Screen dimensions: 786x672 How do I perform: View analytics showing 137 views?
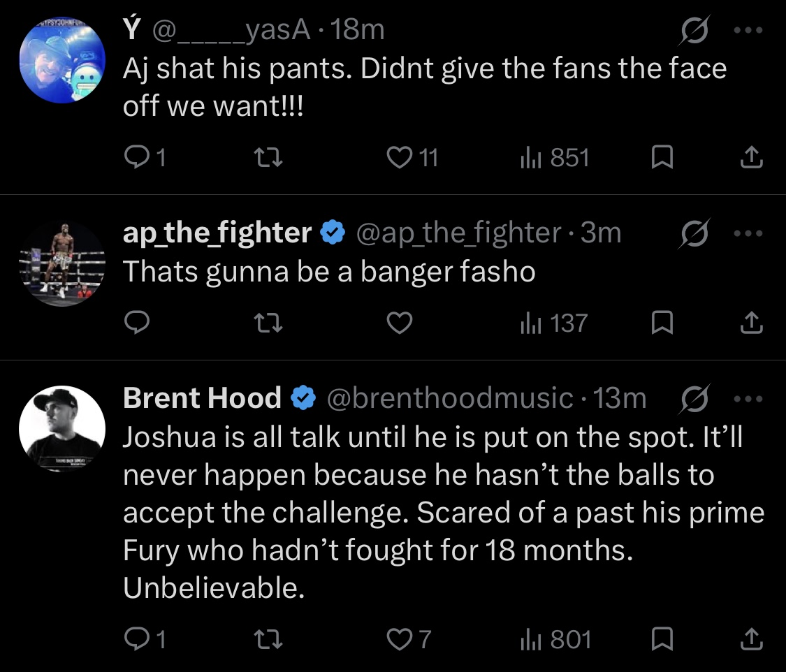554,323
